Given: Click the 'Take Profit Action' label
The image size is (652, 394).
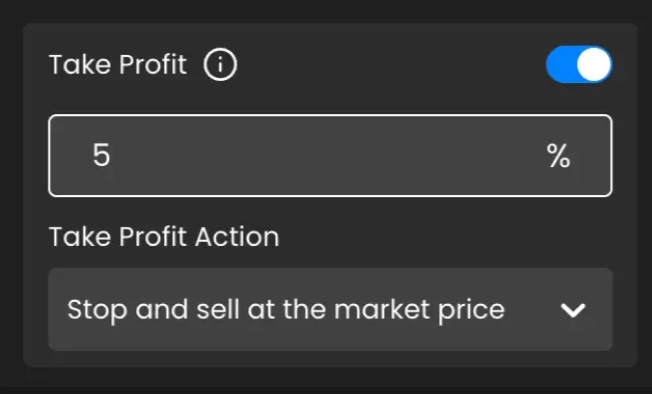Looking at the screenshot, I should click(164, 237).
